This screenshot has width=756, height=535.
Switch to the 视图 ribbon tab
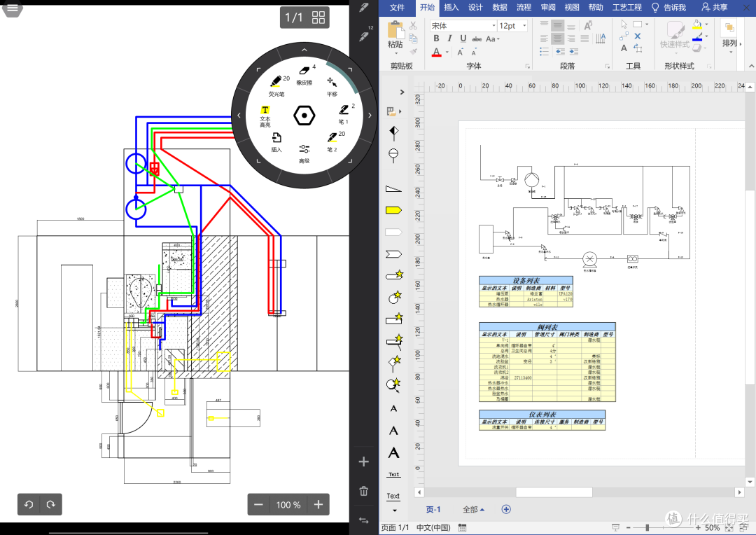point(572,7)
